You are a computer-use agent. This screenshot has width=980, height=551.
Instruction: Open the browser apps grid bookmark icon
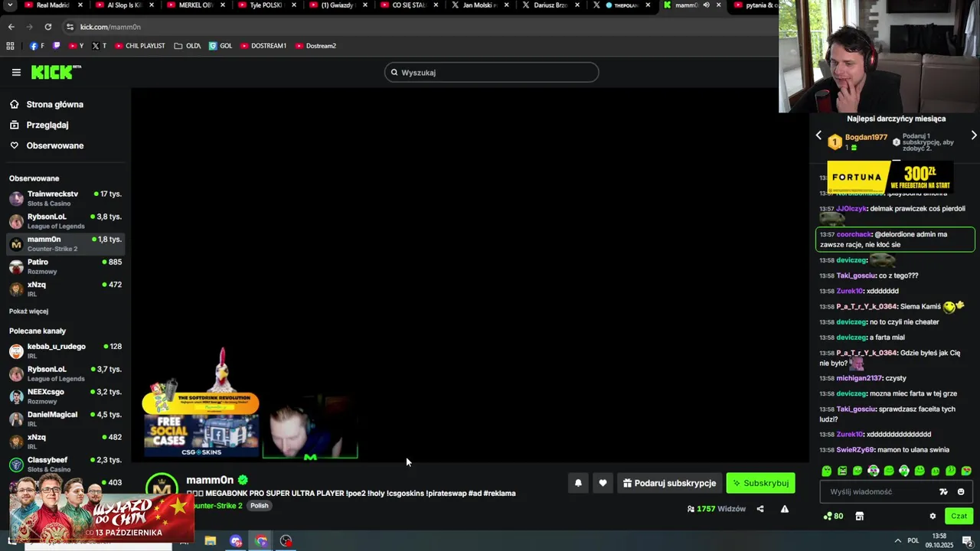click(x=10, y=46)
